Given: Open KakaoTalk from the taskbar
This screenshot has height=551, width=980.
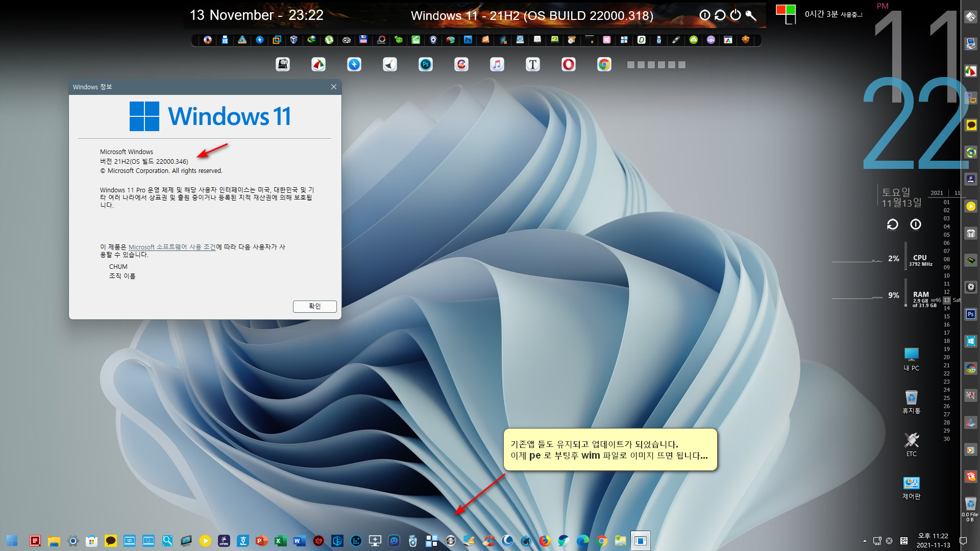Looking at the screenshot, I should point(111,541).
